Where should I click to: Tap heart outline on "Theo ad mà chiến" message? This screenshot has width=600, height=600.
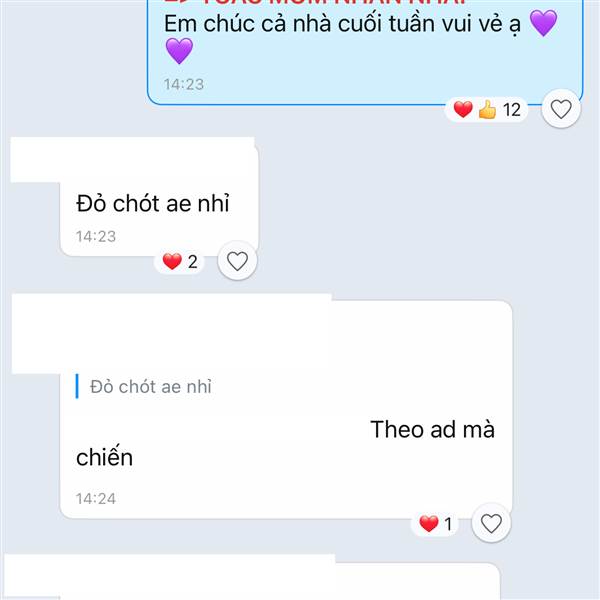491,523
